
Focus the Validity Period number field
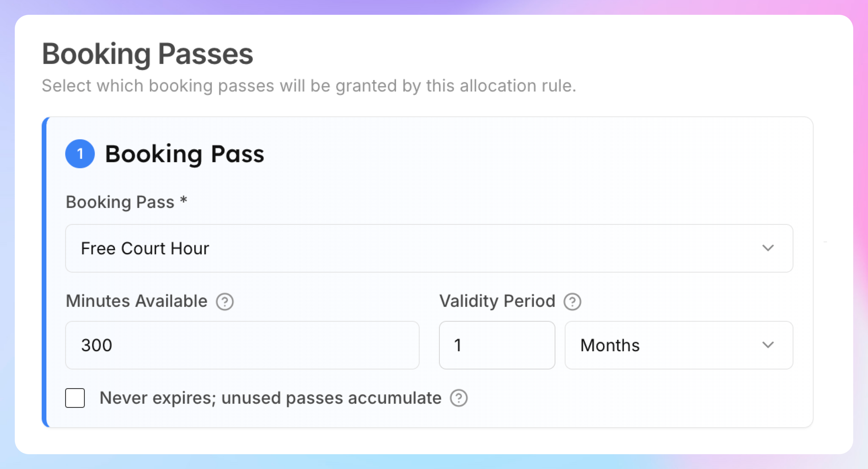(x=497, y=345)
